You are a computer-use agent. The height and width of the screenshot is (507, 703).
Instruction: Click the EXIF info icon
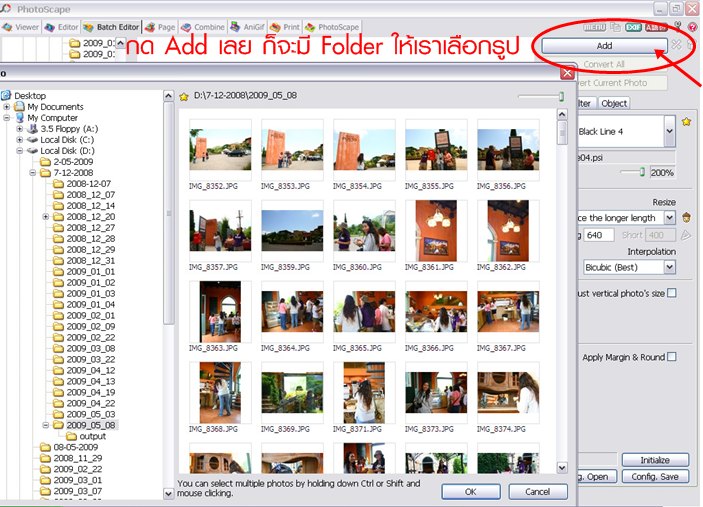point(633,27)
